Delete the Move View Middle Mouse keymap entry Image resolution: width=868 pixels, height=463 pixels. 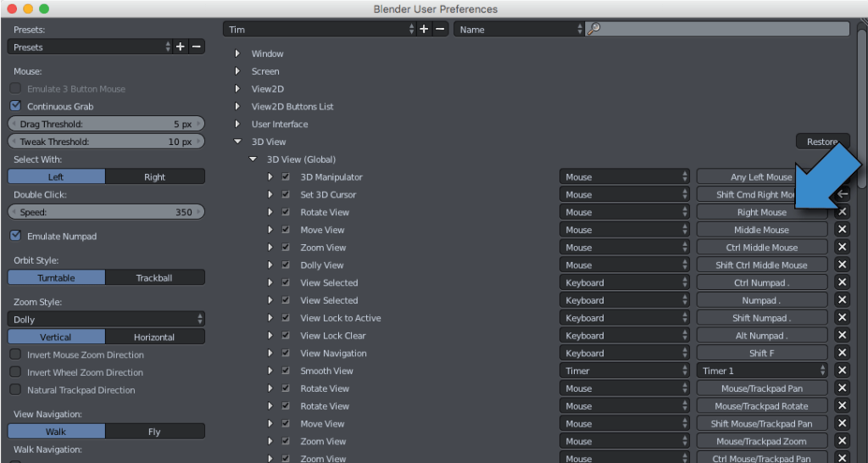[x=842, y=230]
